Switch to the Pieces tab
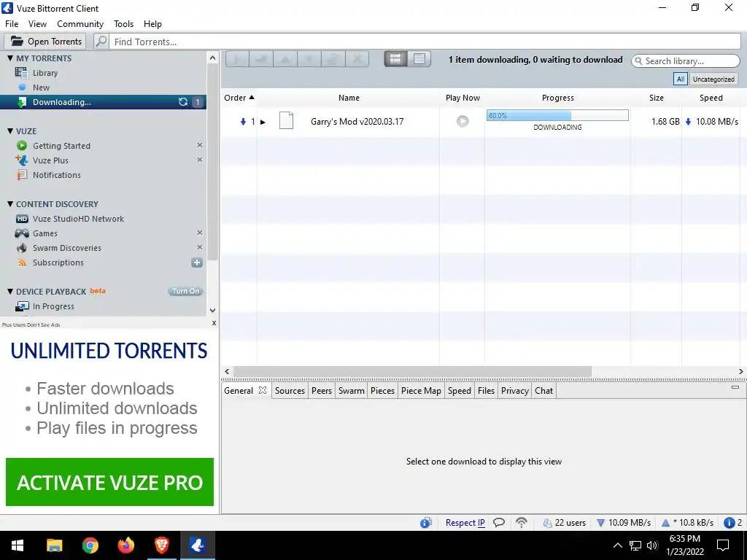The width and height of the screenshot is (747, 560). (382, 391)
